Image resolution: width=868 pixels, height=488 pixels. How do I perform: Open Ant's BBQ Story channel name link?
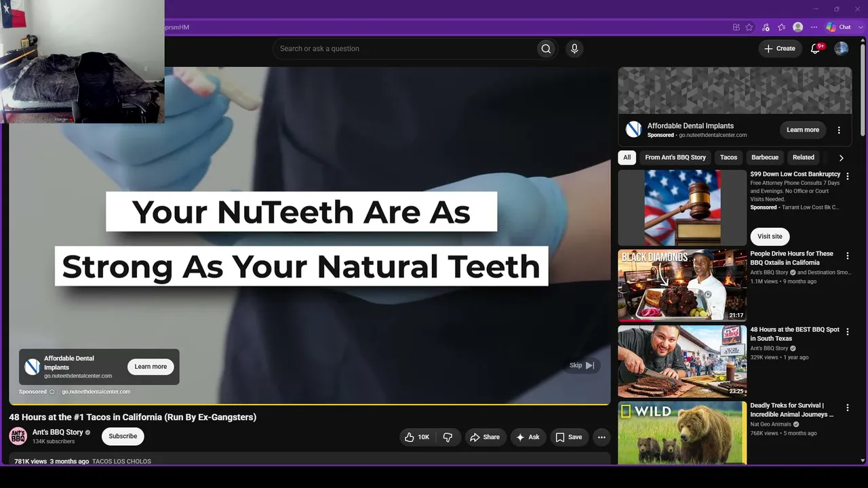[58, 432]
